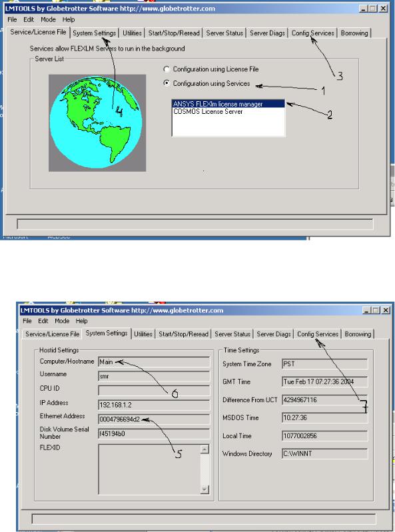Click MSDOS Time field 10:27:36

pos(325,417)
